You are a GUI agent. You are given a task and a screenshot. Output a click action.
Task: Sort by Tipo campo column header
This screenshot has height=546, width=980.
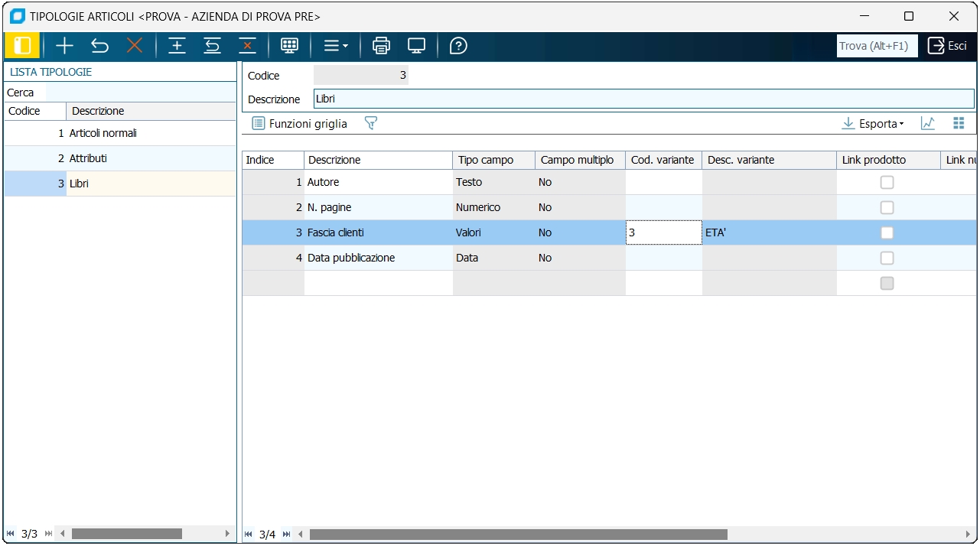tap(485, 160)
